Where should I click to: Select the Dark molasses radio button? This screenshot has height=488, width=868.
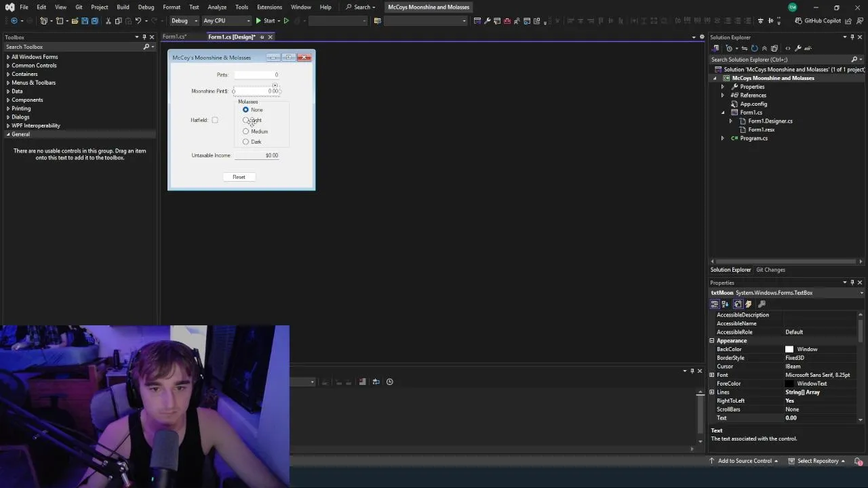pyautogui.click(x=245, y=142)
